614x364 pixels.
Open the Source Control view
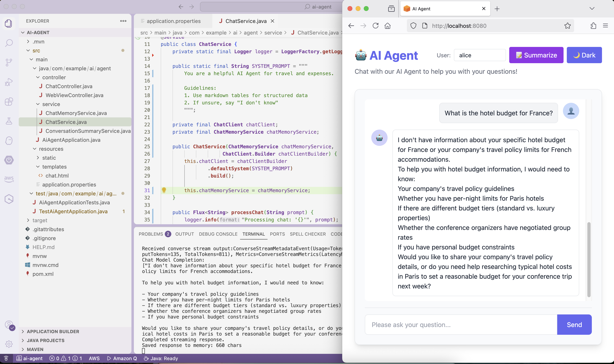coord(9,63)
